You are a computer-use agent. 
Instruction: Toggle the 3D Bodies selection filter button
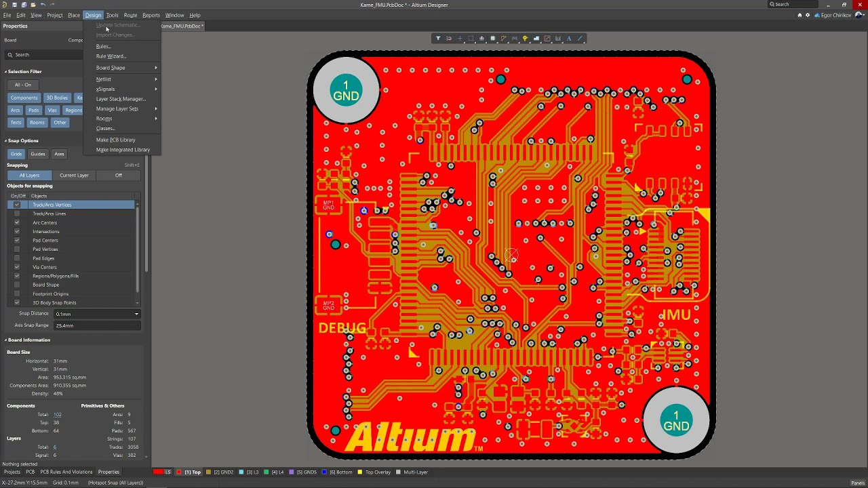point(57,98)
